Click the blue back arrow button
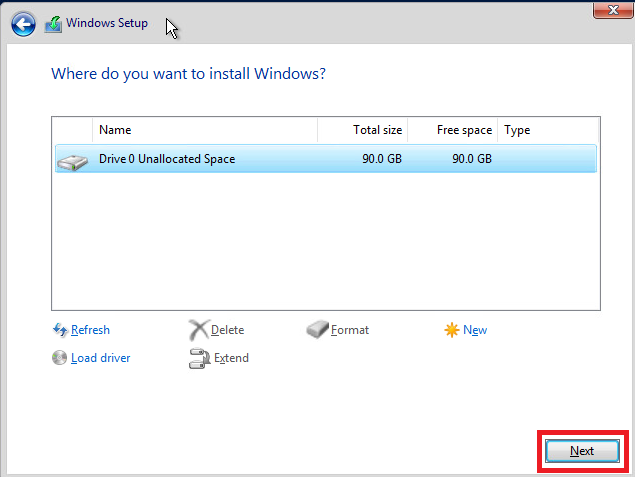Viewport: 635px width, 477px height. coord(23,24)
